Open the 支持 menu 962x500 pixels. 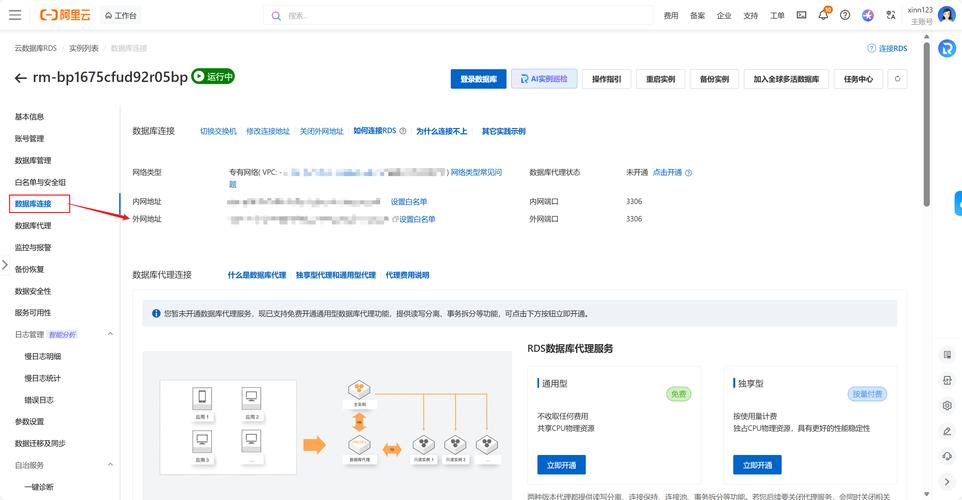[750, 15]
